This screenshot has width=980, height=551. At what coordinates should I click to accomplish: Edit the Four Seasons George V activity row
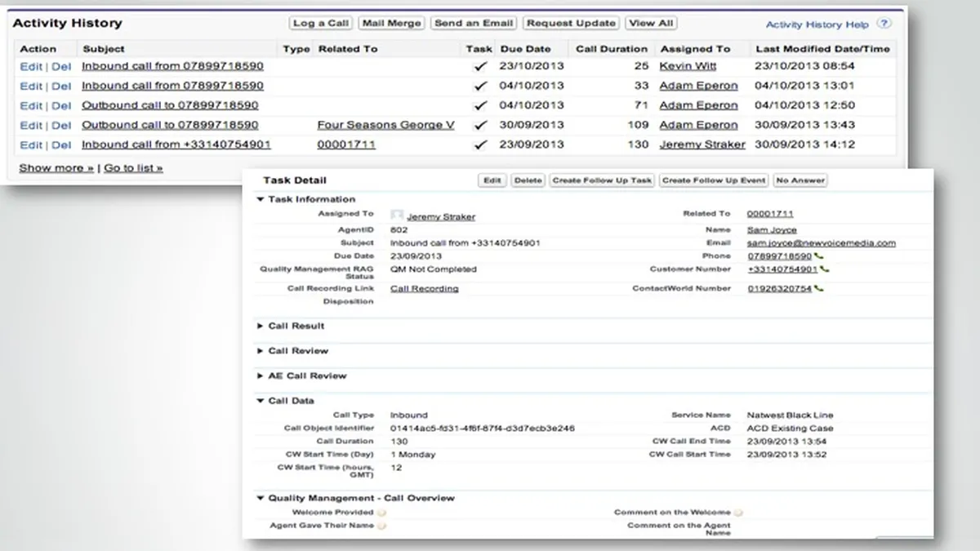[x=31, y=126]
